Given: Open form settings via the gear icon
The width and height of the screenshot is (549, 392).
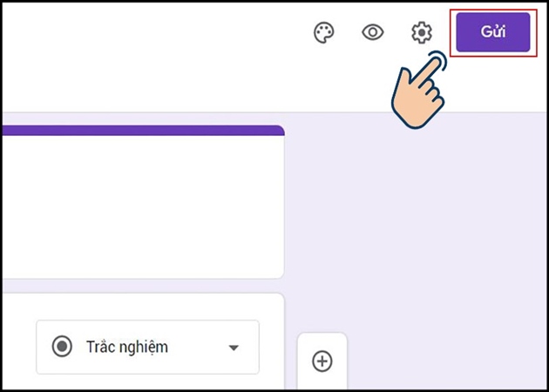Looking at the screenshot, I should tap(421, 32).
